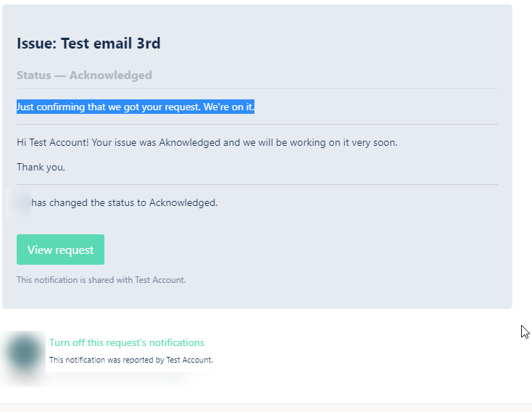Click the 'Hi Test Account!' paragraph
This screenshot has width=532, height=412.
[207, 142]
